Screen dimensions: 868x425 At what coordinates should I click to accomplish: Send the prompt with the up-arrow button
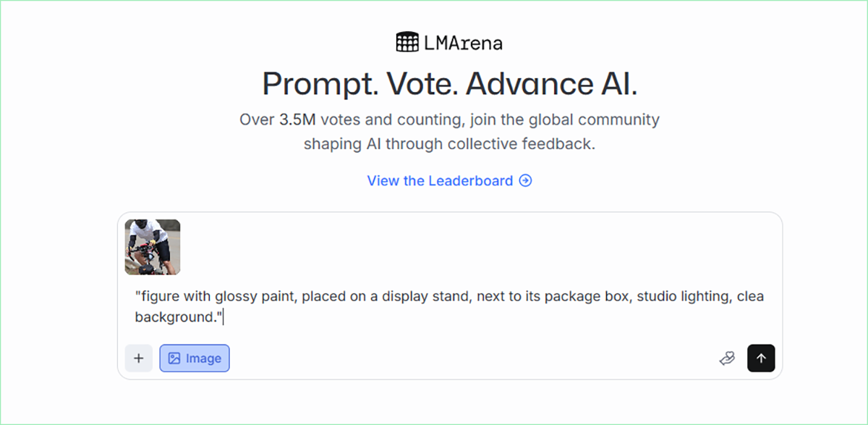761,358
